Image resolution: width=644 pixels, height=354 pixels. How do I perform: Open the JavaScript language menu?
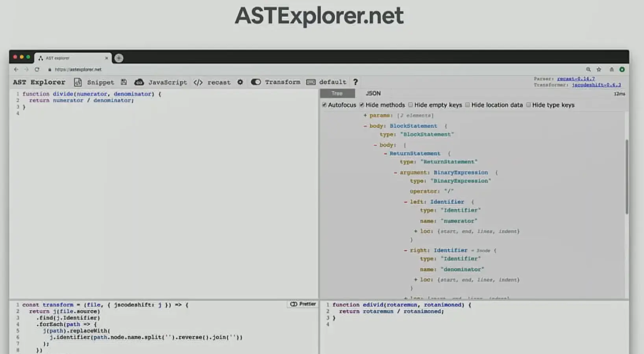pyautogui.click(x=168, y=82)
